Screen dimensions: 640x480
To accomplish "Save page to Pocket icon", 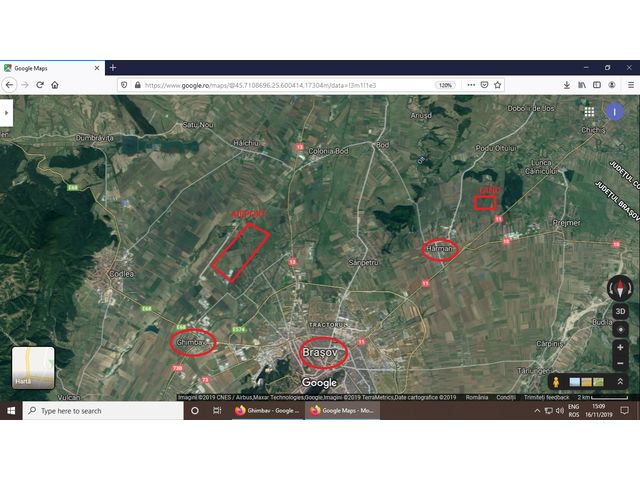I will click(x=484, y=85).
